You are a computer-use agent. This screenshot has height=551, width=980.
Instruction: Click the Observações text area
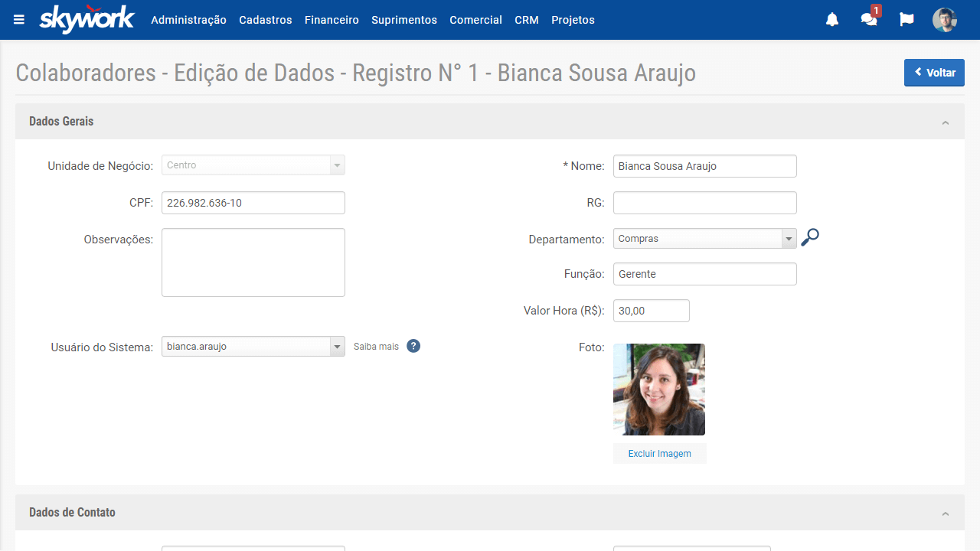click(x=253, y=262)
